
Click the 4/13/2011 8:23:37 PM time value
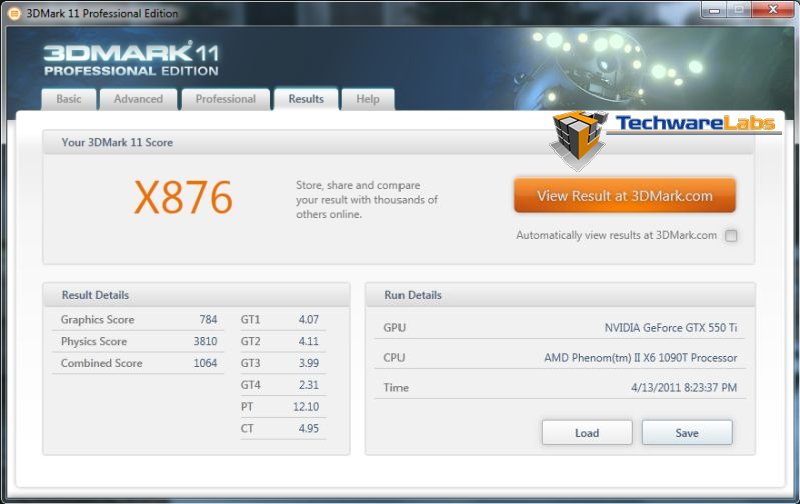pos(684,388)
